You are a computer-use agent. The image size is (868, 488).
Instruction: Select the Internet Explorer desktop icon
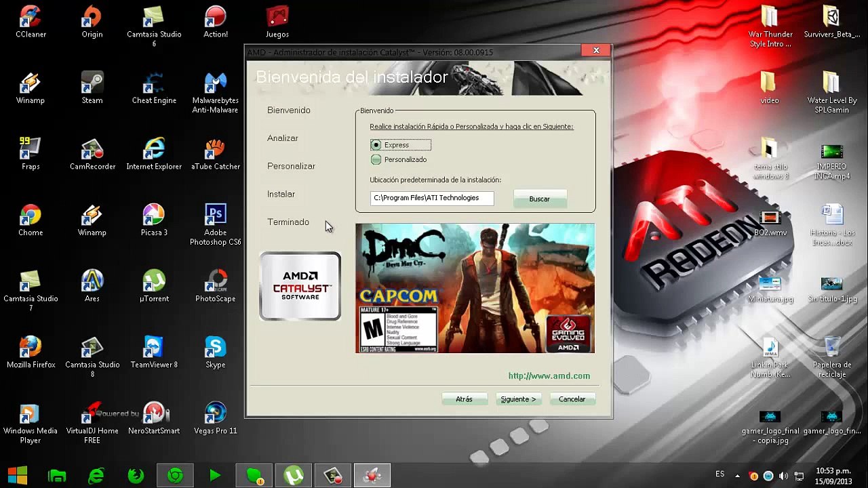(154, 154)
